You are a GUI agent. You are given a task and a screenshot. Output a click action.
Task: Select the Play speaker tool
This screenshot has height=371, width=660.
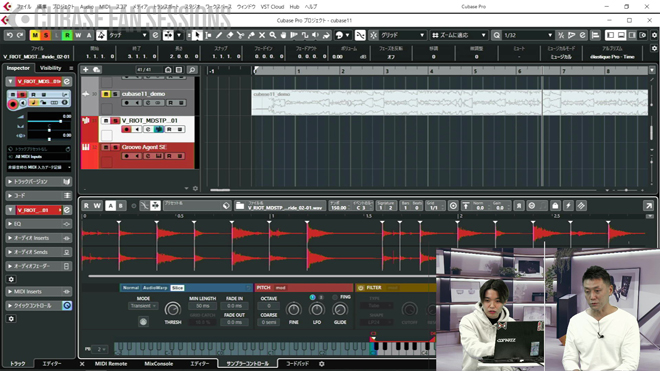pyautogui.click(x=315, y=35)
